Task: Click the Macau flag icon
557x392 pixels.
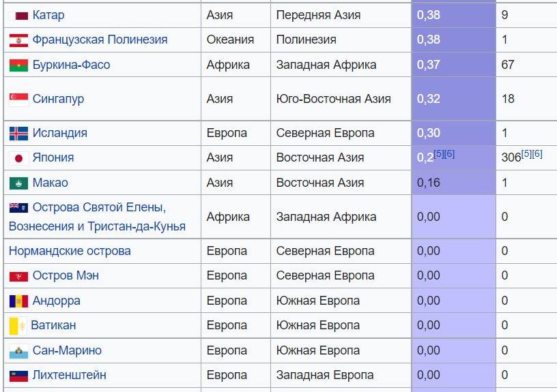Action: coord(18,183)
